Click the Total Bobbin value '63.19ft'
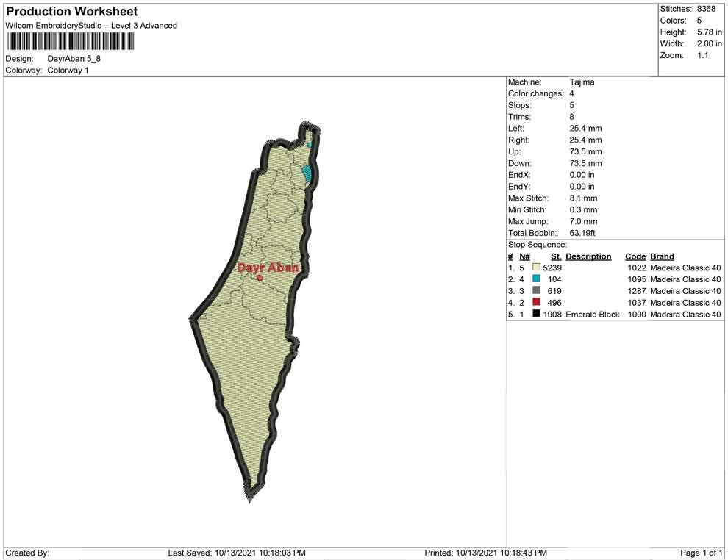This screenshot has width=728, height=560. tap(582, 233)
